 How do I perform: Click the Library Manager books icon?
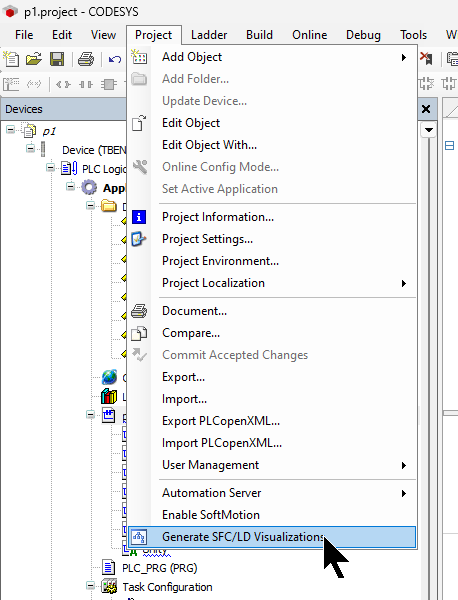point(109,396)
